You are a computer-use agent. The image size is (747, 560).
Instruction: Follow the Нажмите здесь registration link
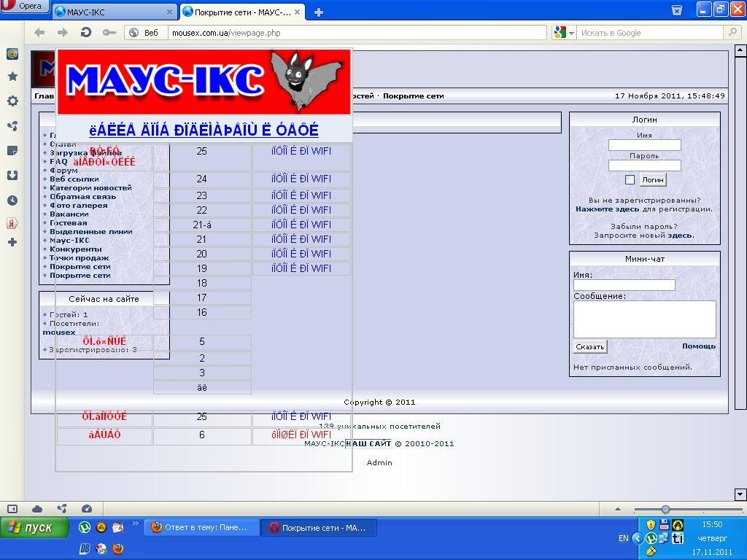(607, 209)
